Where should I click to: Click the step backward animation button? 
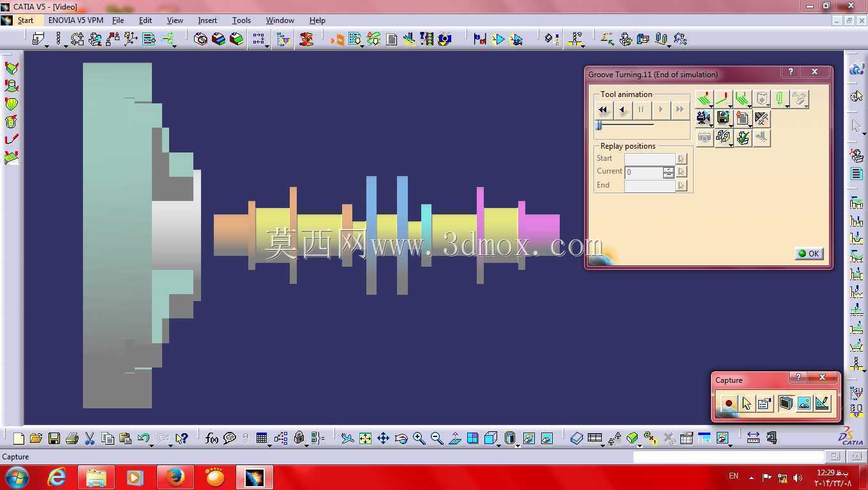[622, 110]
